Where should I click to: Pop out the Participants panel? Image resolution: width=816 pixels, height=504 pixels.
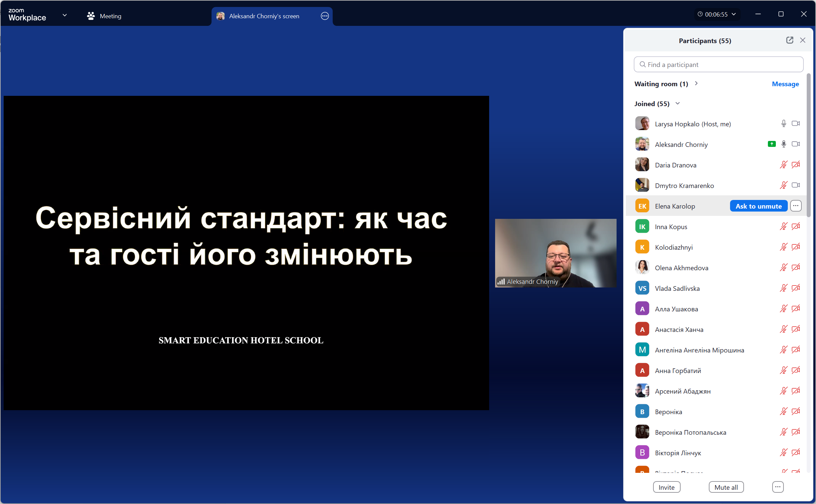789,40
